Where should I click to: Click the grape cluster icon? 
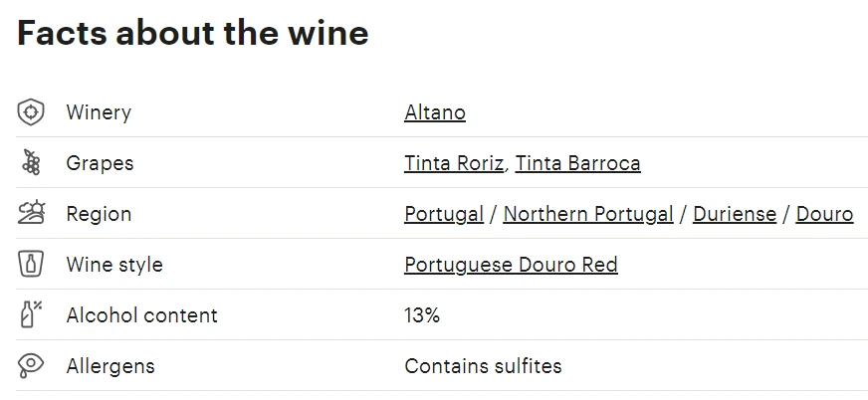tap(31, 162)
